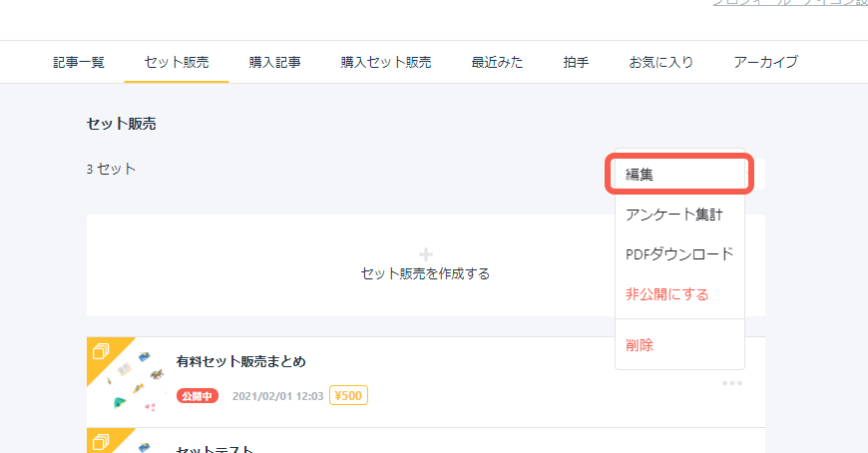The image size is (868, 453).
Task: Click the plus icon to create set
Action: point(426,254)
